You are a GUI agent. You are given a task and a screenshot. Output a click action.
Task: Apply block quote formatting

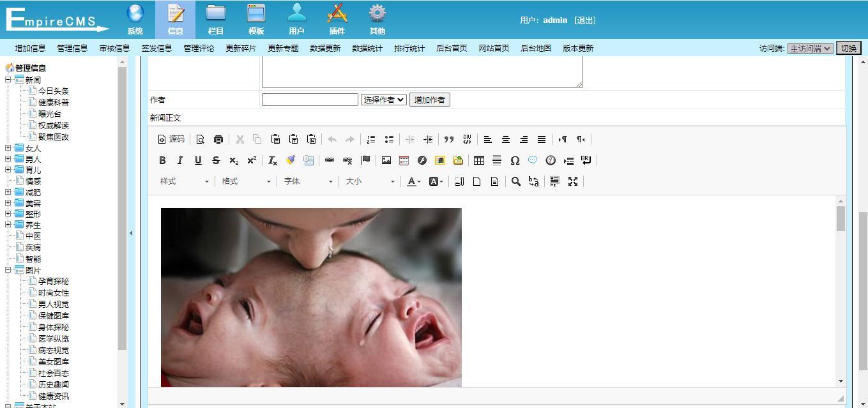coord(449,139)
